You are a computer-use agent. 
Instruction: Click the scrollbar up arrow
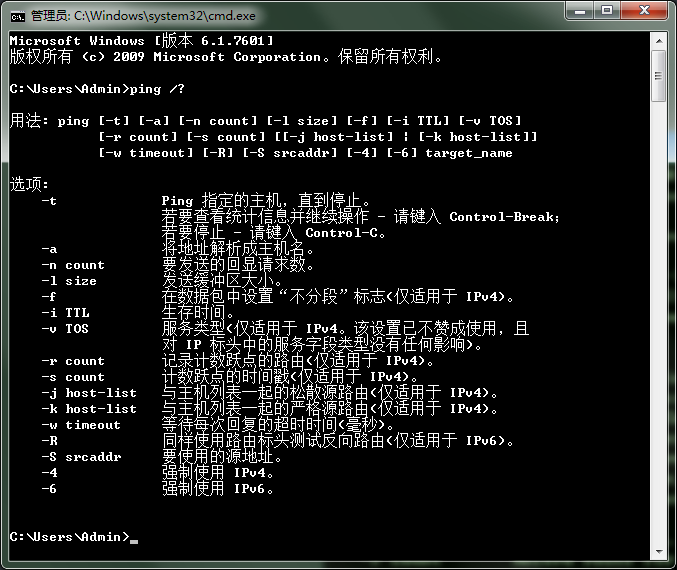point(659,41)
